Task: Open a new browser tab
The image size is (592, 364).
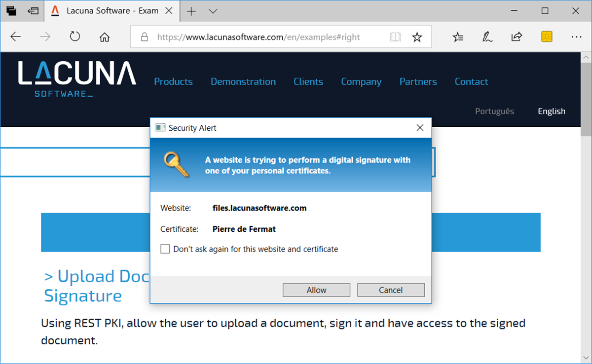Action: tap(191, 11)
